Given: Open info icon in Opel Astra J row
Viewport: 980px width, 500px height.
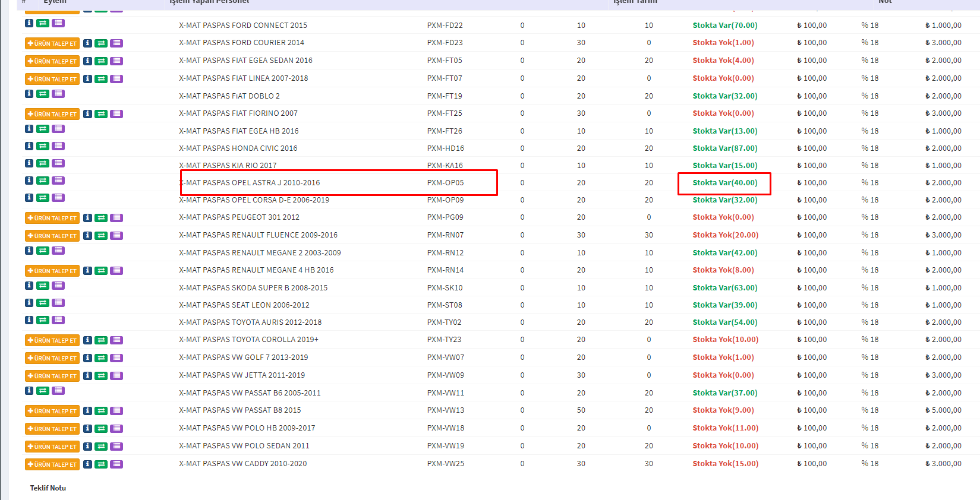Looking at the screenshot, I should tap(29, 181).
